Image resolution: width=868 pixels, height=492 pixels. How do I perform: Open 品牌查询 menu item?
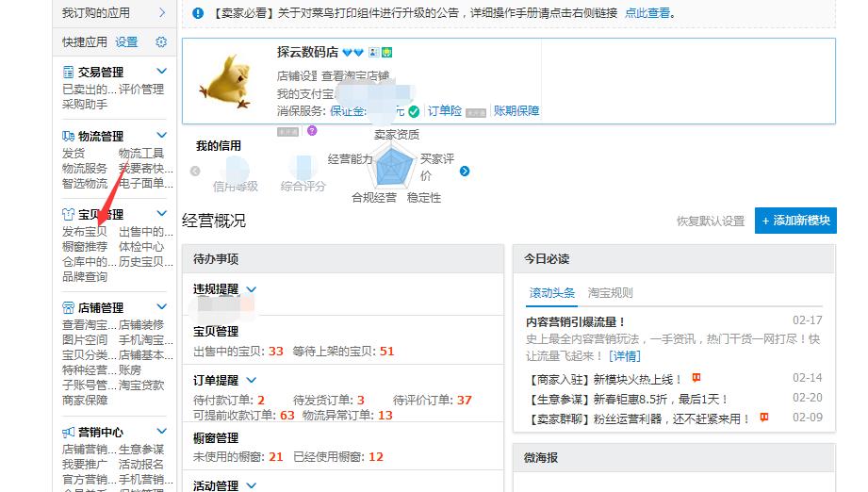coord(85,277)
